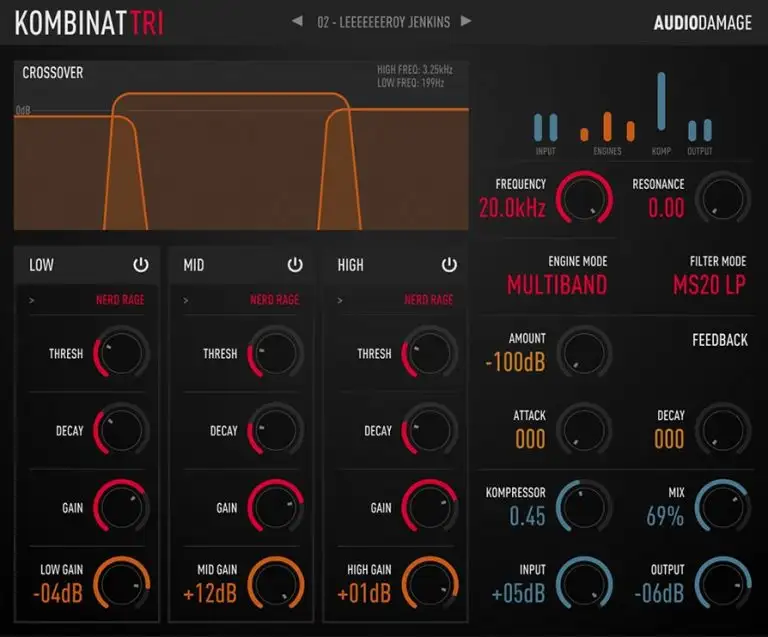The image size is (768, 637).
Task: Click the feedback ATTACK knob
Action: [x=584, y=429]
